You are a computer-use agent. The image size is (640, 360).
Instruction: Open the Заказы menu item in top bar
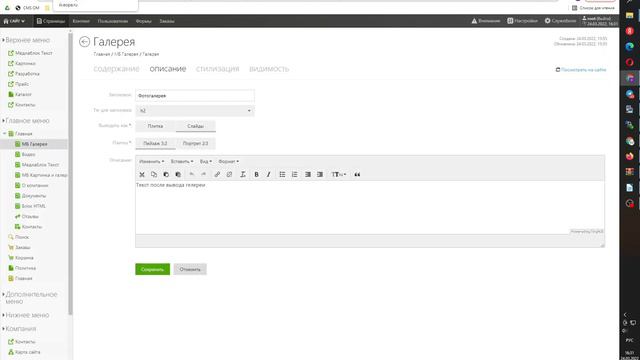pos(167,21)
